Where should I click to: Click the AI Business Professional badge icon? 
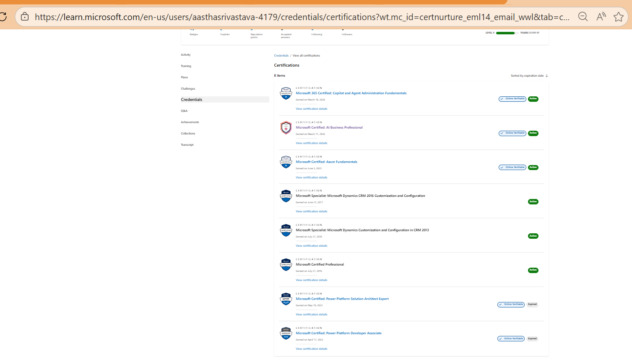286,128
